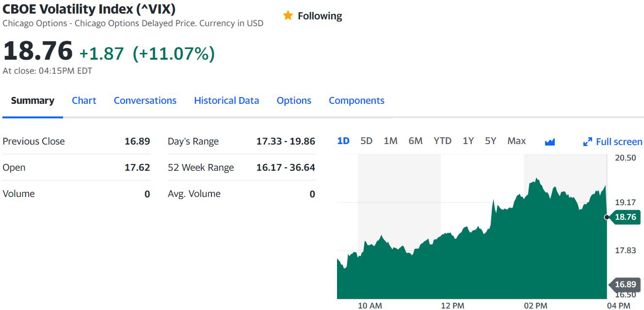644x310 pixels.
Task: Click the 52 Week Range label
Action: [201, 167]
